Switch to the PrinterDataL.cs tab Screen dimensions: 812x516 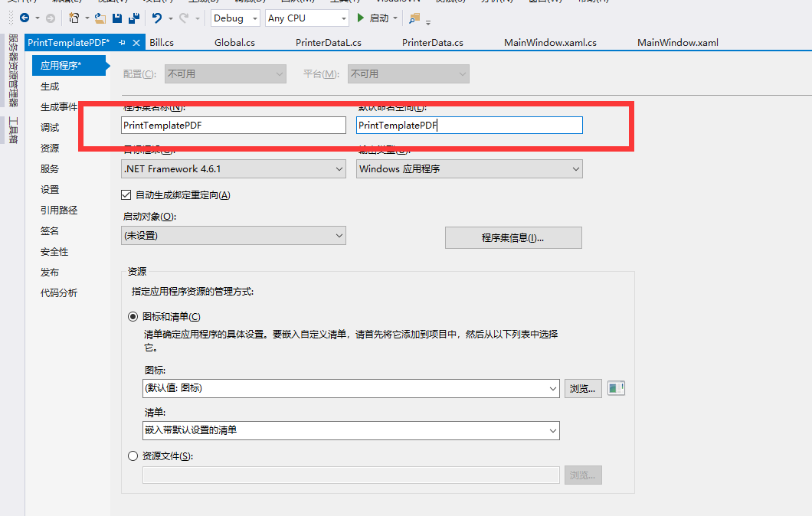[x=329, y=42]
